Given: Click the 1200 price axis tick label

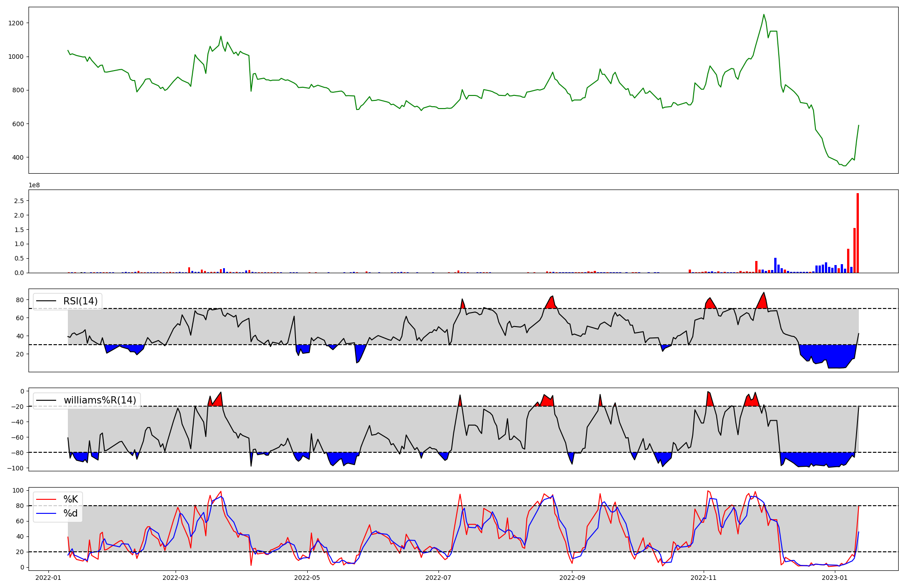Looking at the screenshot, I should (x=16, y=23).
